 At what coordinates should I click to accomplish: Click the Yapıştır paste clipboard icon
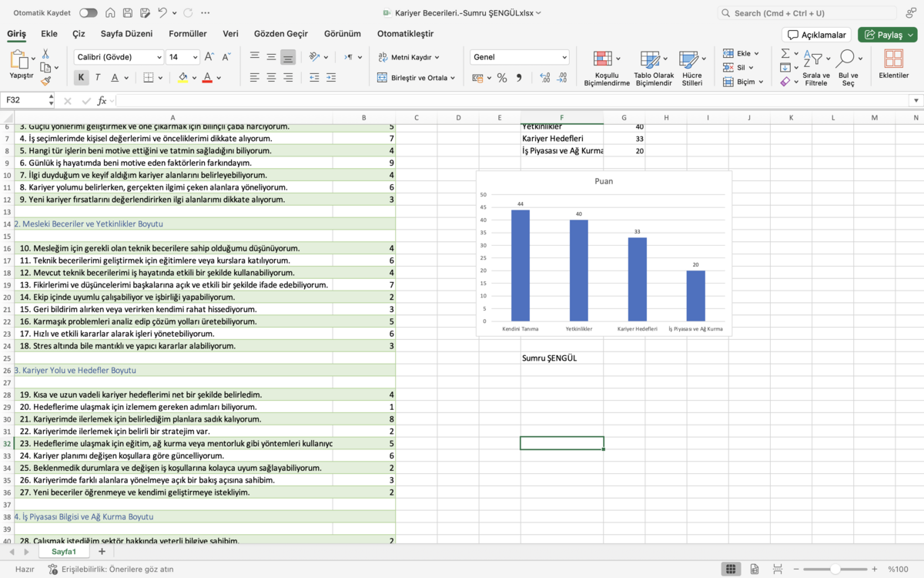(18, 59)
